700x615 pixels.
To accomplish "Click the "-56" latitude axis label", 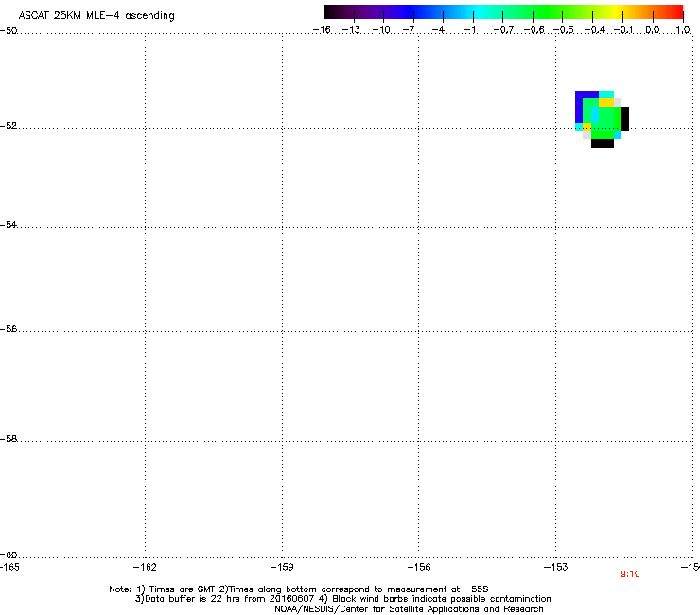I will [9, 328].
